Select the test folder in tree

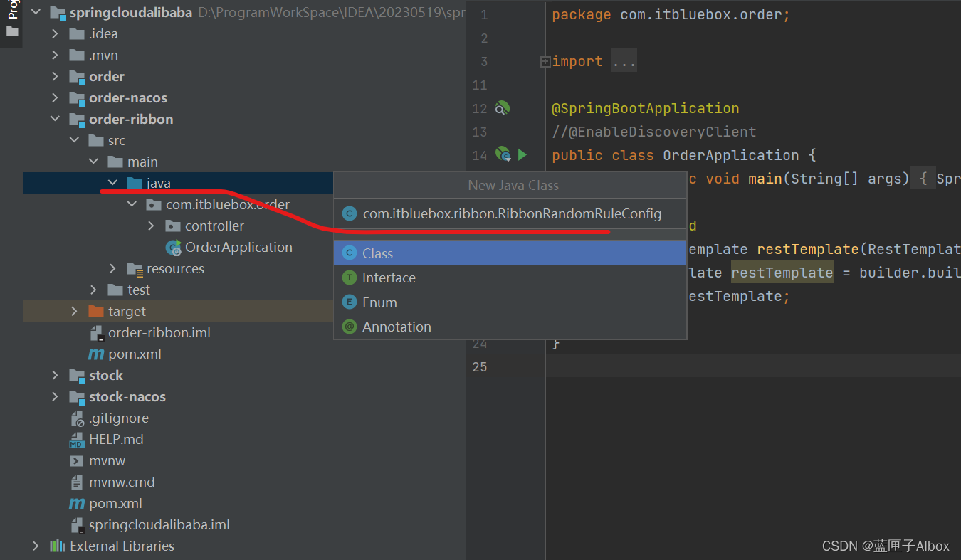138,290
